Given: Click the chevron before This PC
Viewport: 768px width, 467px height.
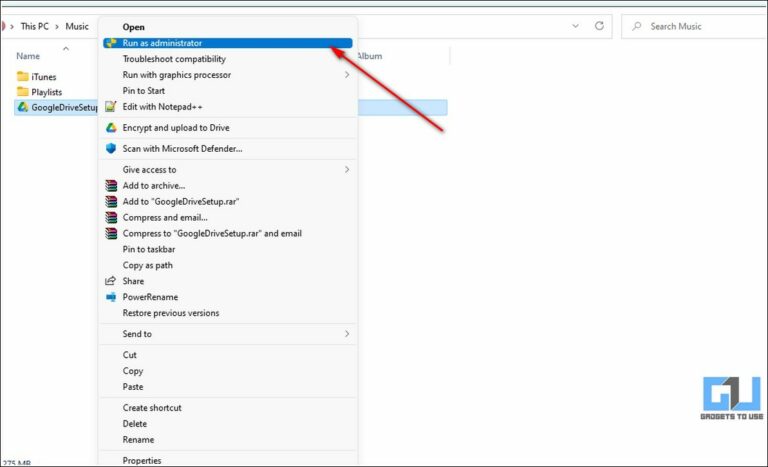Looking at the screenshot, I should (12, 26).
